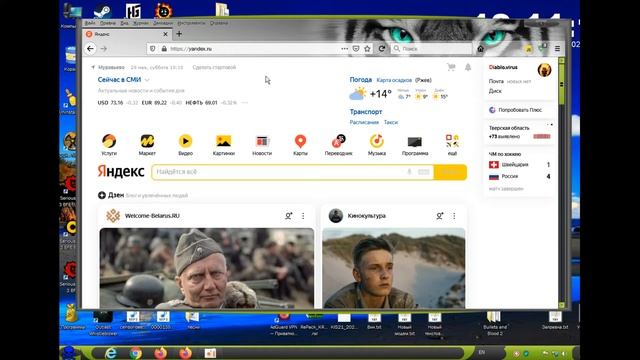Open the Справка menu
The width and height of the screenshot is (640, 360).
219,23
